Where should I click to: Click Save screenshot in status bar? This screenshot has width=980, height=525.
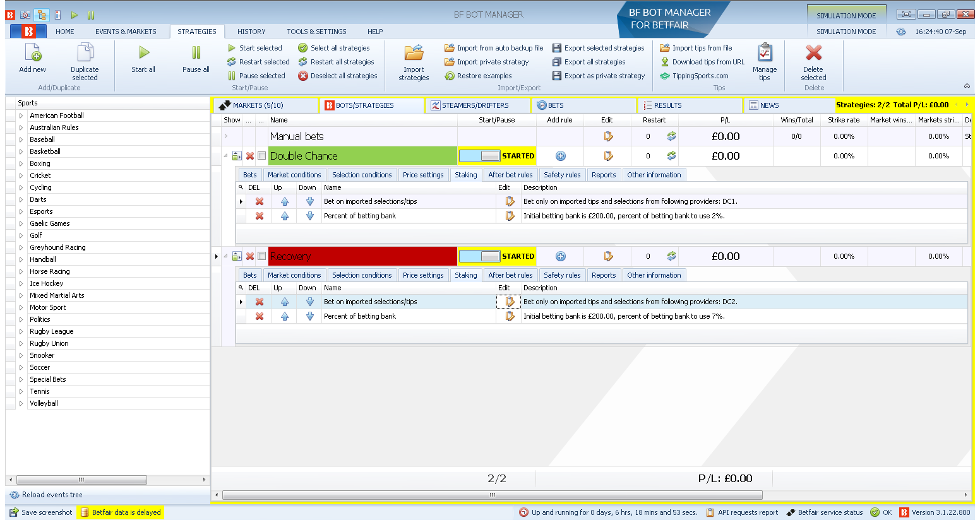click(40, 512)
